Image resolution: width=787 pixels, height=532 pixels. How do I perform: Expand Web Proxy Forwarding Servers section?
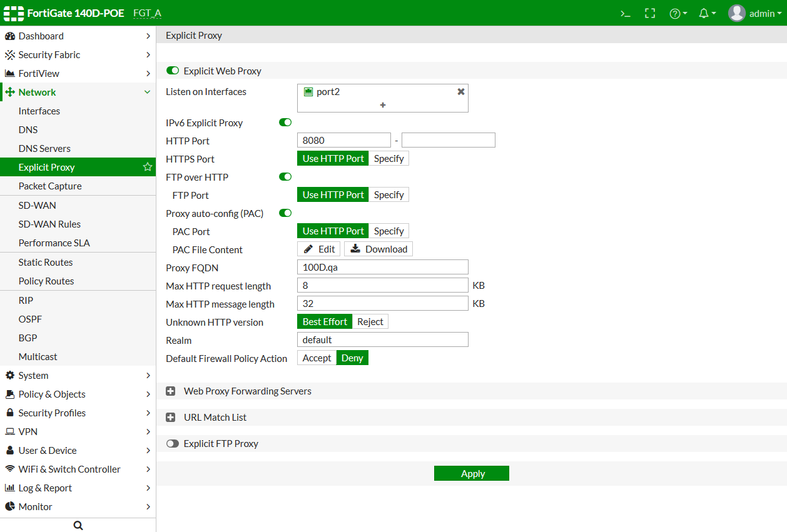171,391
